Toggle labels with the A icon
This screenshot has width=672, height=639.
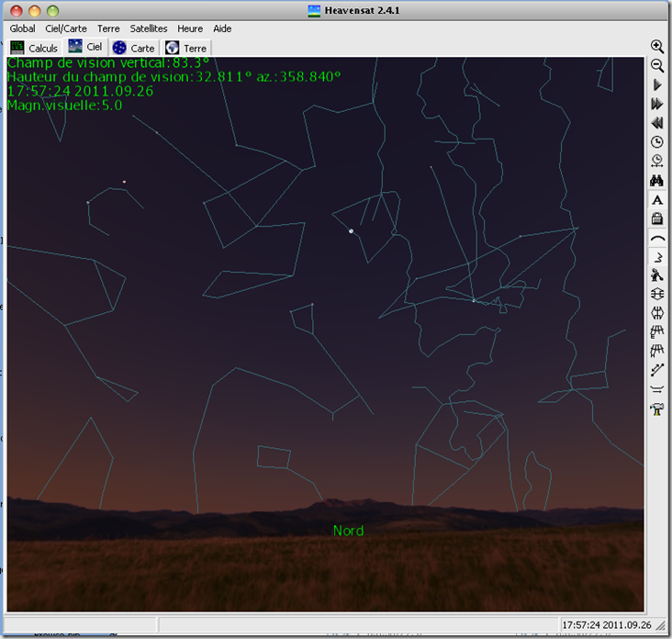pos(657,200)
